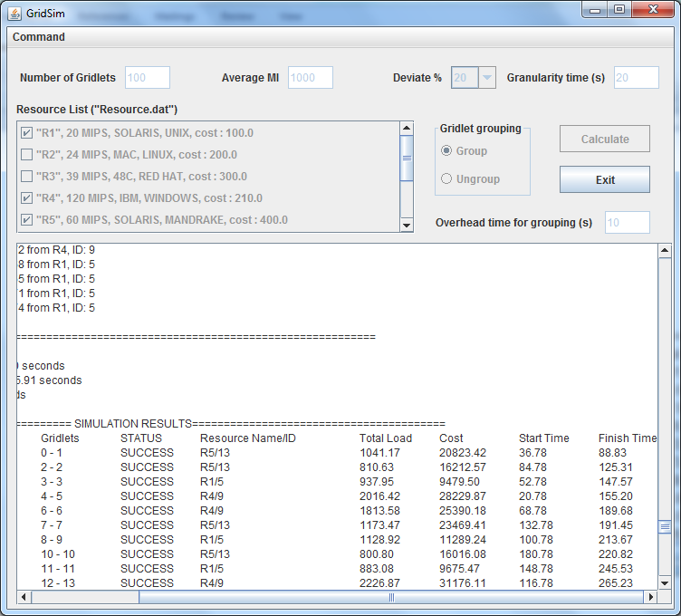This screenshot has height=616, width=681.
Task: Toggle the R1 Solaris Unix resource checkbox
Action: click(x=26, y=133)
